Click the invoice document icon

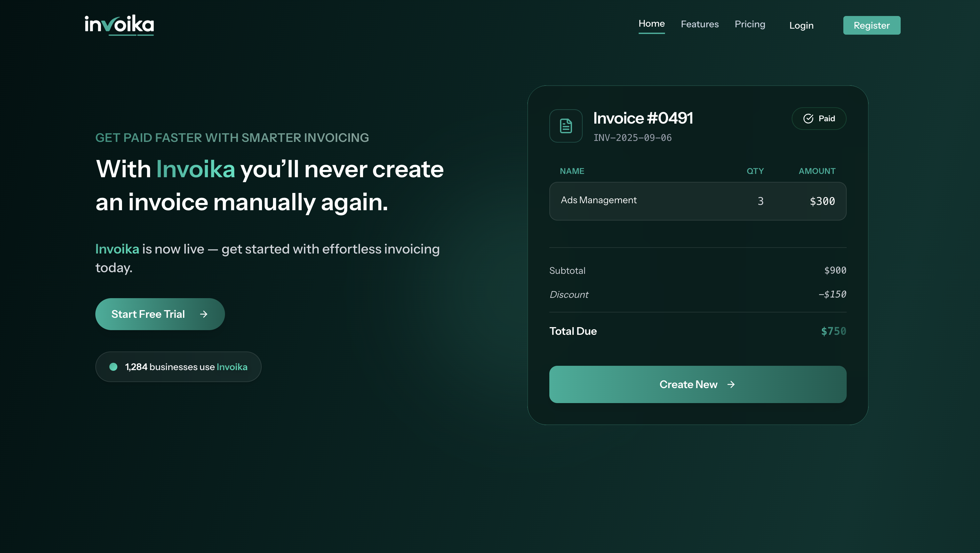[566, 126]
